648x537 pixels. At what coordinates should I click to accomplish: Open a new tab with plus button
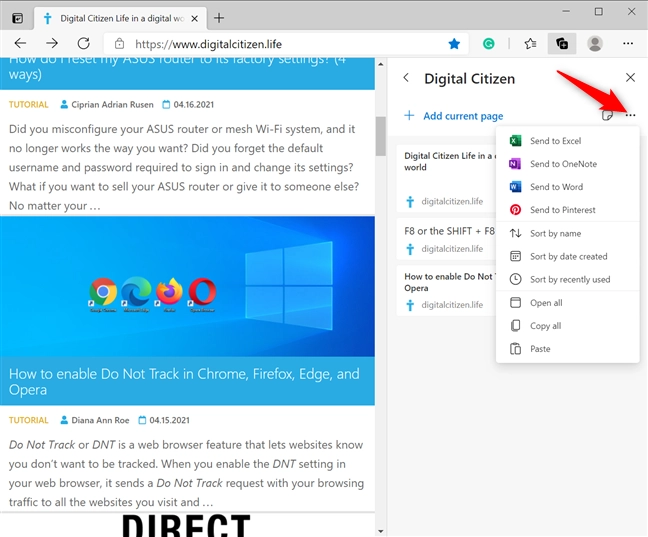pyautogui.click(x=219, y=18)
